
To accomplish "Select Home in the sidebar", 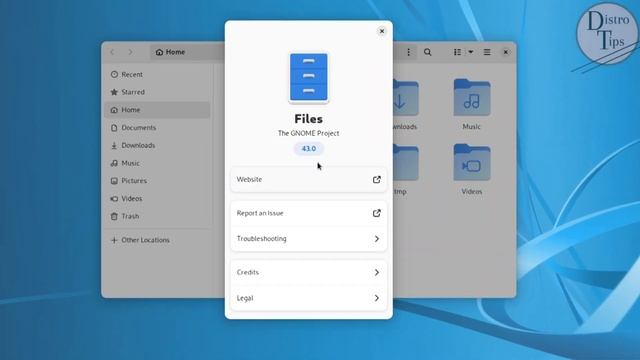I will pos(158,110).
